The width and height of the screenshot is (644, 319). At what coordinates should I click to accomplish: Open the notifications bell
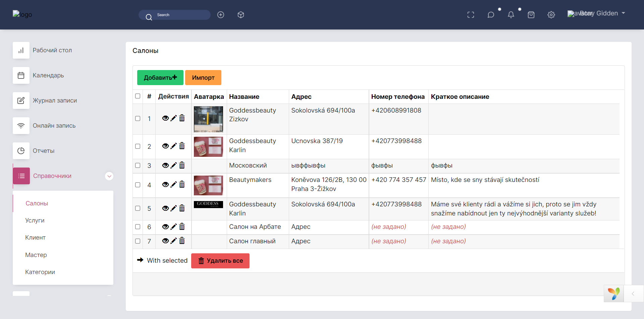tap(511, 15)
